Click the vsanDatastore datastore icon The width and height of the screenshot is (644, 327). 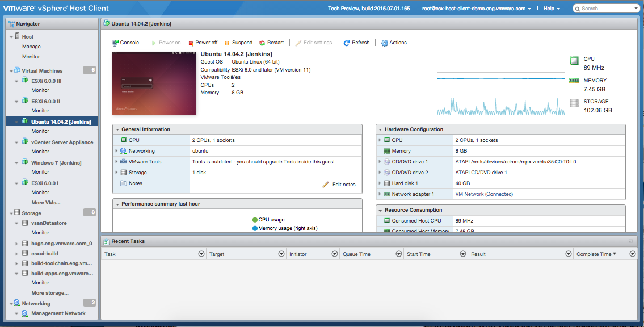pos(25,223)
